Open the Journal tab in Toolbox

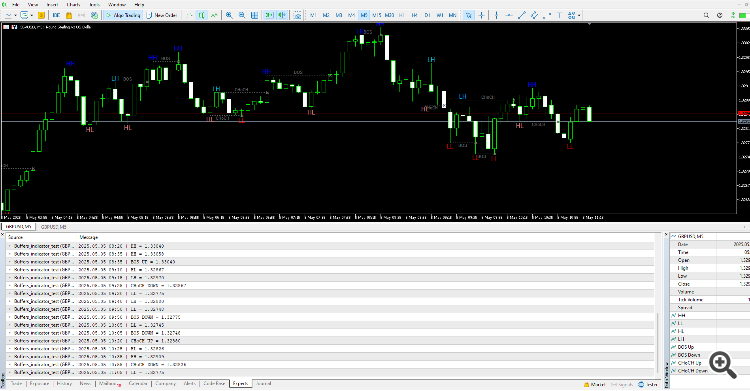tap(263, 384)
